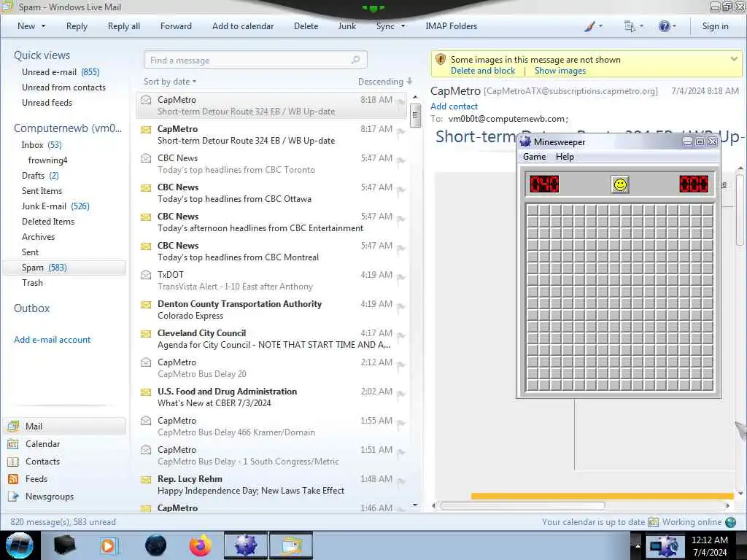Image resolution: width=747 pixels, height=560 pixels.
Task: Open the Contacts shortcut icon
Action: 13,462
